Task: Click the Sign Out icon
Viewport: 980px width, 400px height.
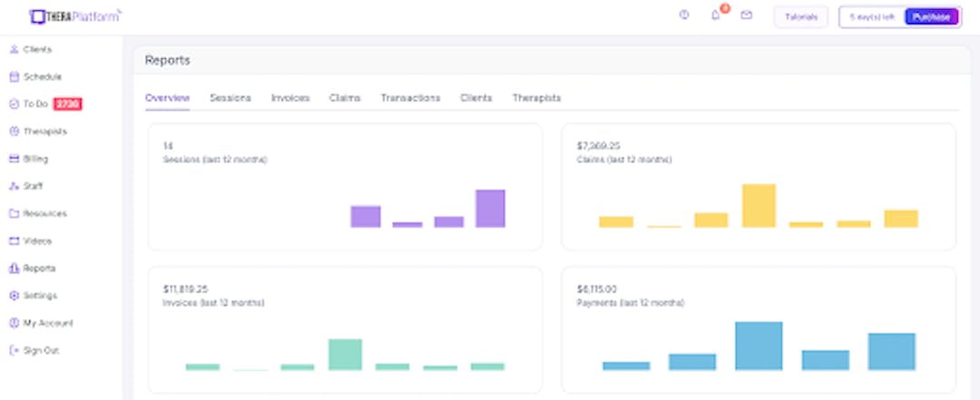Action: tap(14, 350)
